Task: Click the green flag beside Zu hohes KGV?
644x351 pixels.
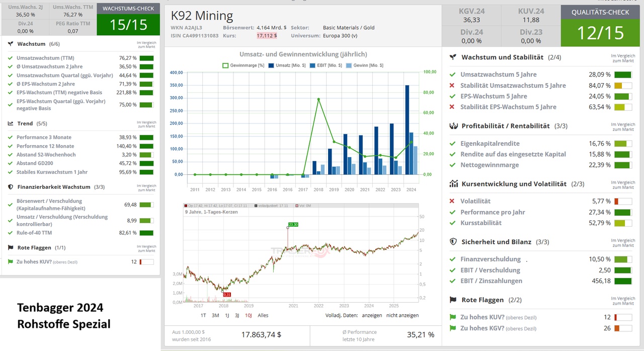Action: pos(452,328)
